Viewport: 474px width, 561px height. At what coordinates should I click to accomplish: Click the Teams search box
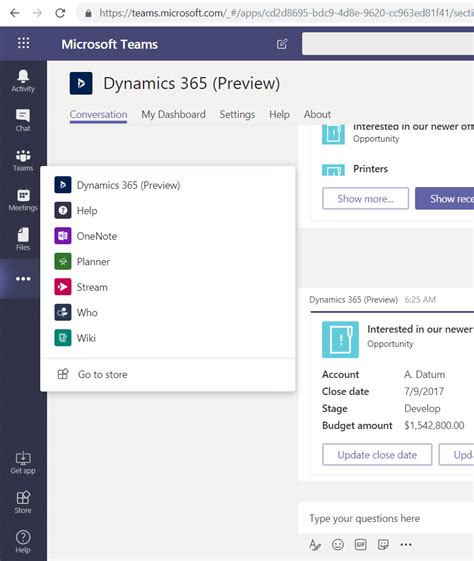(x=388, y=44)
